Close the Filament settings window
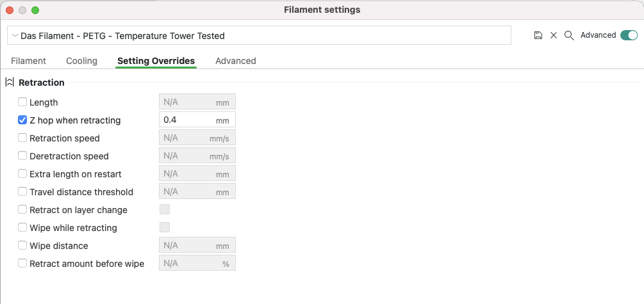This screenshot has height=304, width=644. [x=10, y=10]
